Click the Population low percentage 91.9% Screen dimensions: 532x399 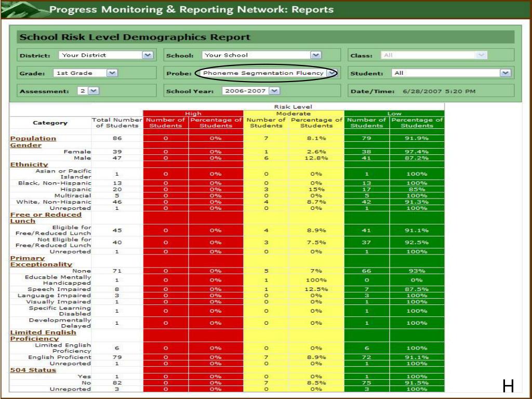tap(417, 138)
